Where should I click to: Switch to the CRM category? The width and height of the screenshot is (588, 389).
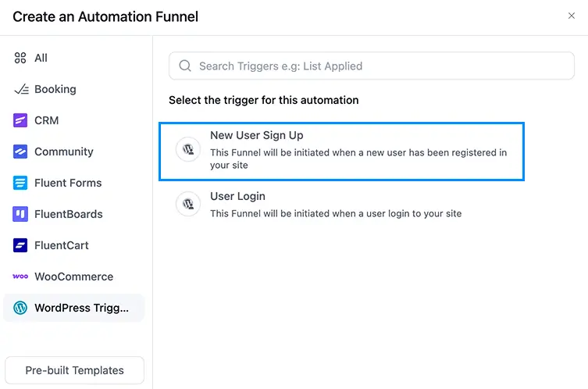point(74,120)
